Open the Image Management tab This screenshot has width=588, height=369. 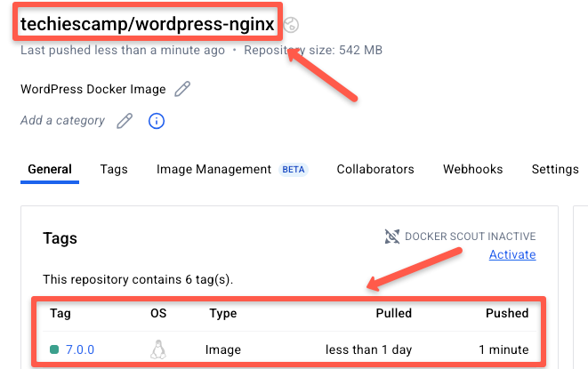pyautogui.click(x=213, y=169)
